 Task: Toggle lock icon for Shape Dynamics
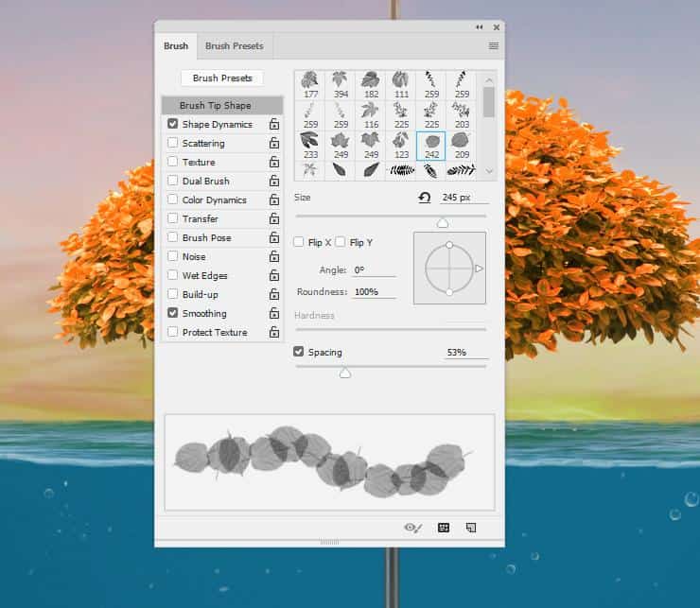coord(274,124)
